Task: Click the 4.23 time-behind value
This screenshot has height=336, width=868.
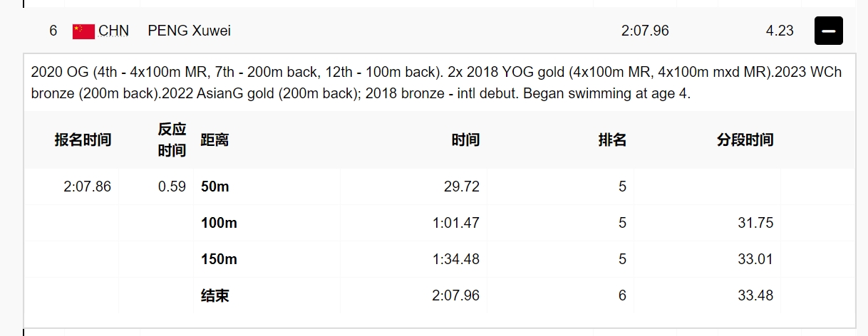Action: pyautogui.click(x=780, y=31)
